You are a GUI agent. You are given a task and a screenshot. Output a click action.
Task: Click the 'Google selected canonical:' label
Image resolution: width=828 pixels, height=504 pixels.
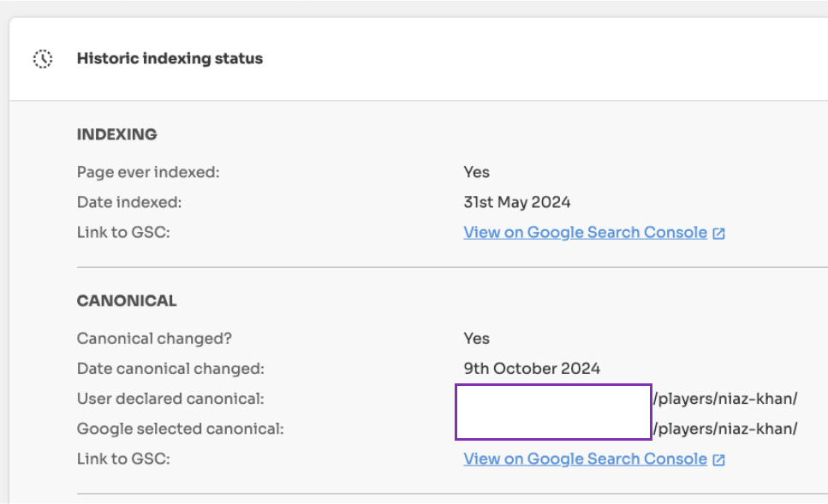click(180, 429)
